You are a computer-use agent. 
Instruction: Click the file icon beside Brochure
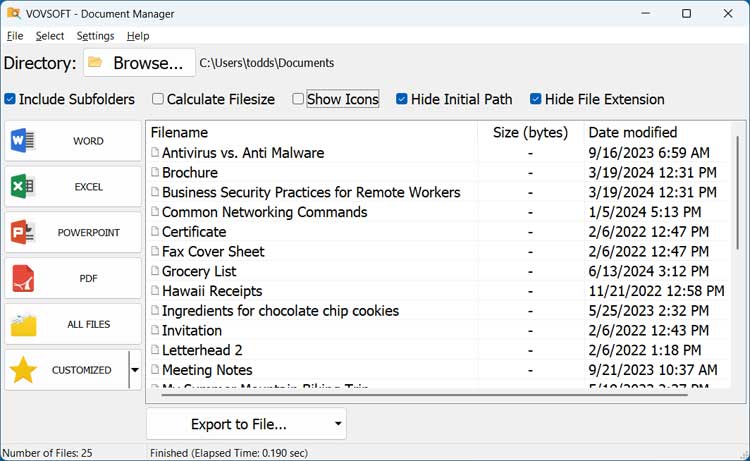155,172
